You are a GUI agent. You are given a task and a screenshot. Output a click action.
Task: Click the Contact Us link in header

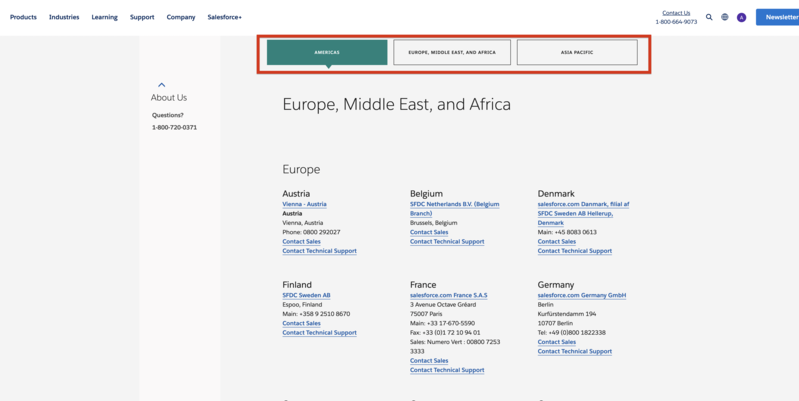(676, 13)
